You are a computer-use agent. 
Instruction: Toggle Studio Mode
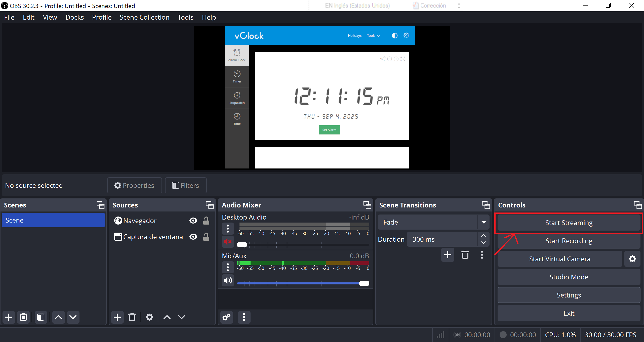click(569, 277)
